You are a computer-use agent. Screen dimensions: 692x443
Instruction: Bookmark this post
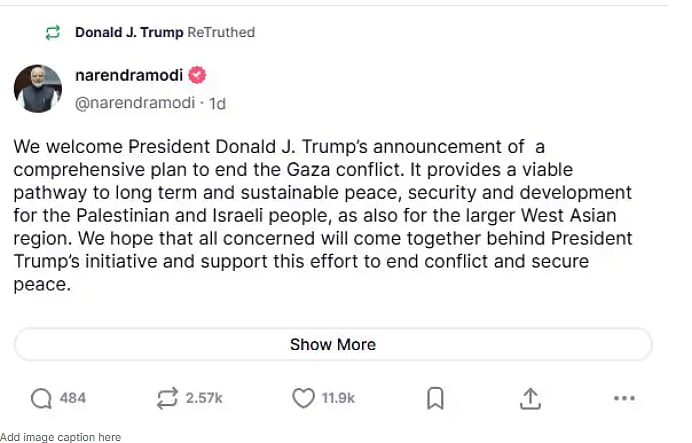tap(435, 398)
